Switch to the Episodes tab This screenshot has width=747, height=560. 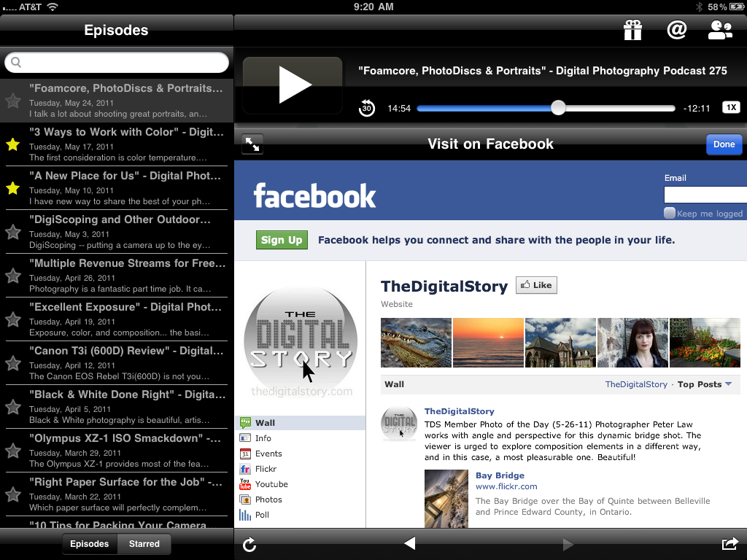click(89, 544)
